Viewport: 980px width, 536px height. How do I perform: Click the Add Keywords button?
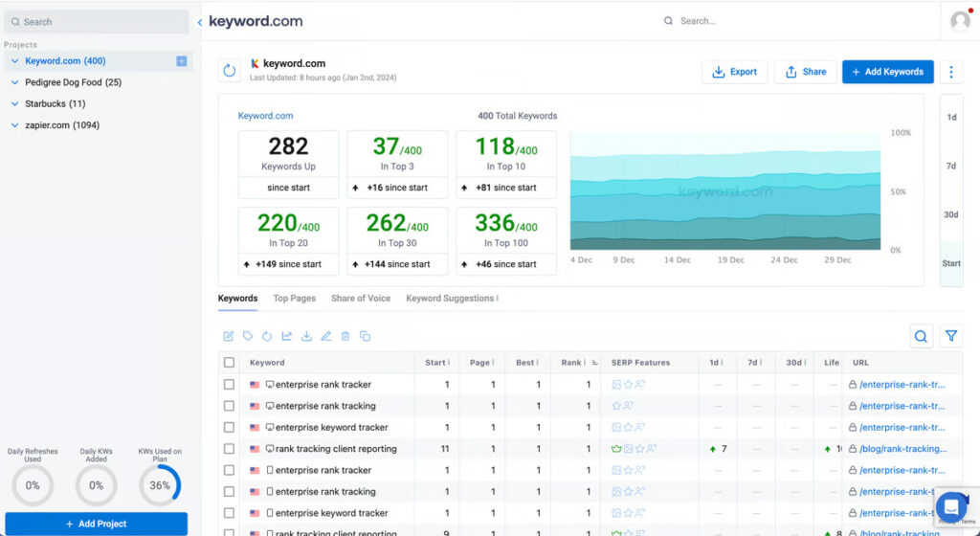click(887, 72)
